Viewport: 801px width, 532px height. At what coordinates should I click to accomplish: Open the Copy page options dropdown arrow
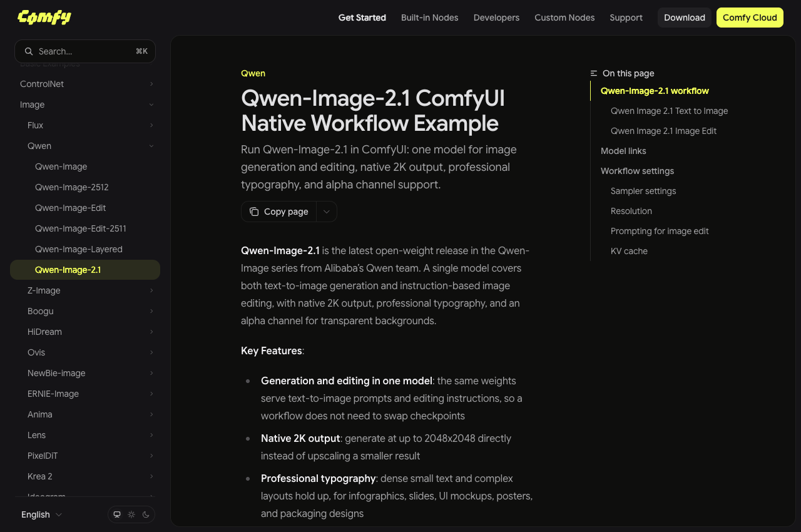click(327, 212)
